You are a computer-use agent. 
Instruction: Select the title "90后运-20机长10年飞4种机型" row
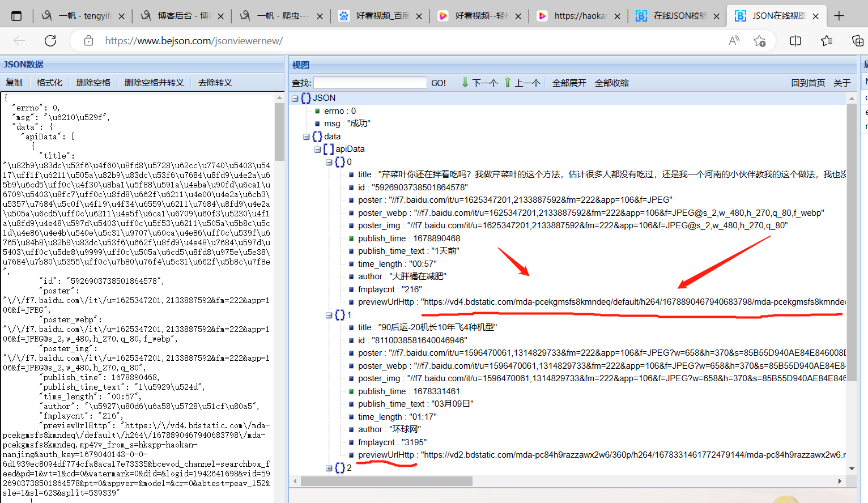coord(427,327)
